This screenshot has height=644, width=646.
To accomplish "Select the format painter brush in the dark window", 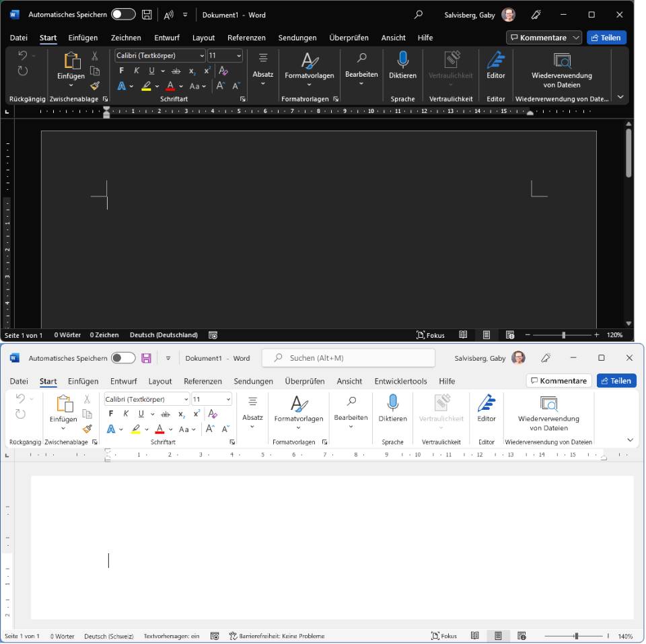I will [95, 86].
